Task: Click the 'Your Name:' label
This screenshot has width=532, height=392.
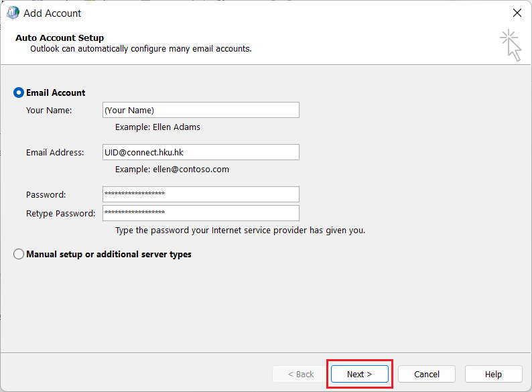Action: 49,111
